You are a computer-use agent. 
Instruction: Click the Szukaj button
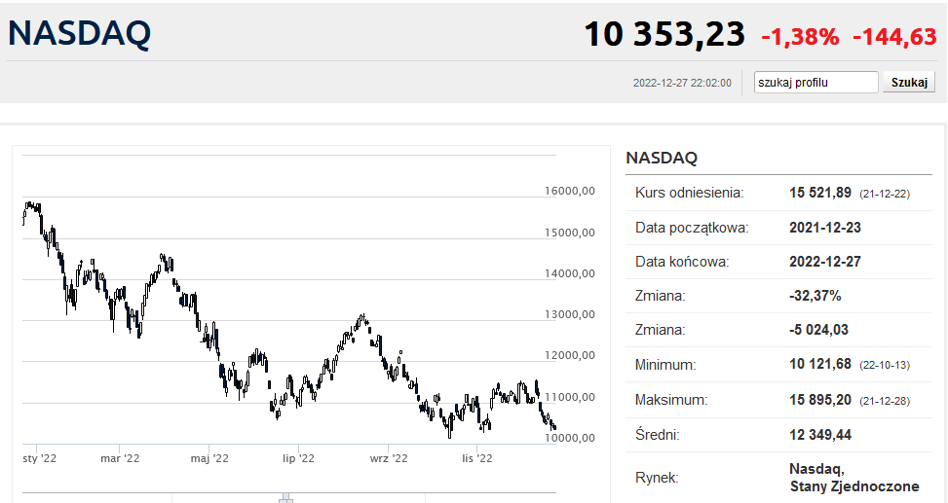(909, 82)
